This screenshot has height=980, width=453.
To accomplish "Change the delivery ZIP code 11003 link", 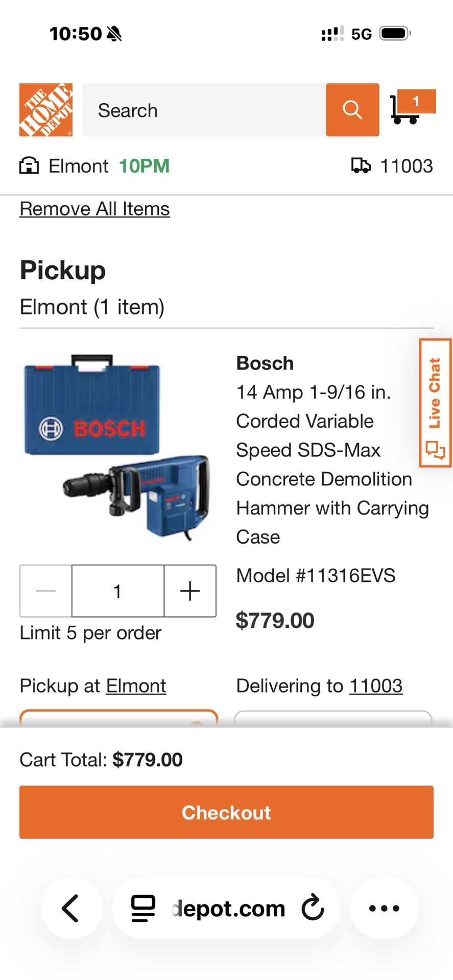I will pos(376,685).
